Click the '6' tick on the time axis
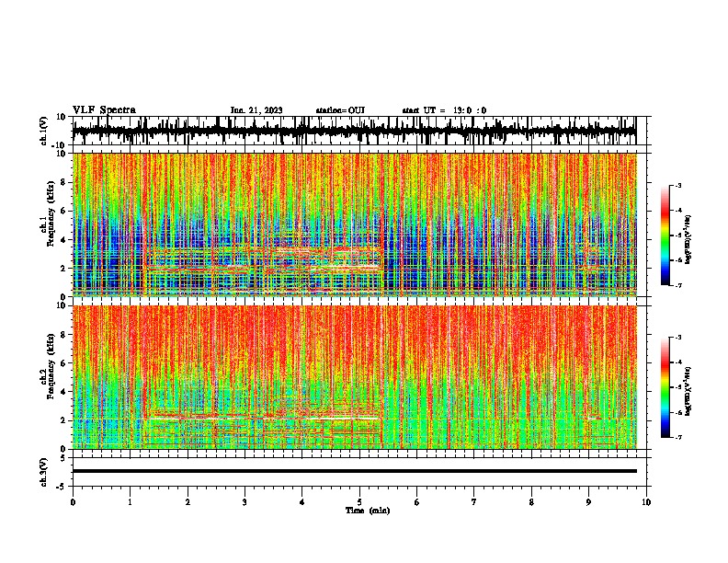The image size is (728, 563). coord(416,502)
